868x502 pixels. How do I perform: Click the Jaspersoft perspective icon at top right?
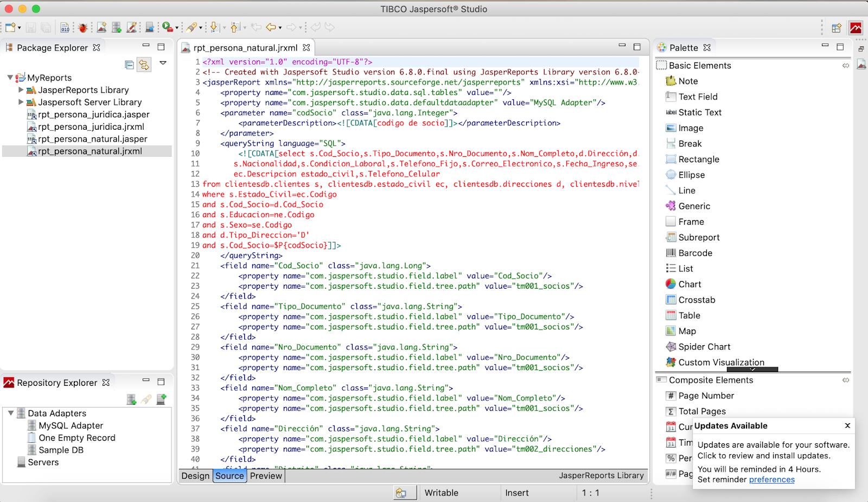tap(856, 28)
